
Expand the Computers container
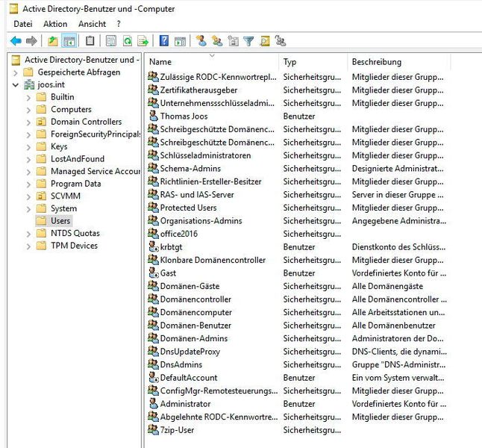point(28,110)
